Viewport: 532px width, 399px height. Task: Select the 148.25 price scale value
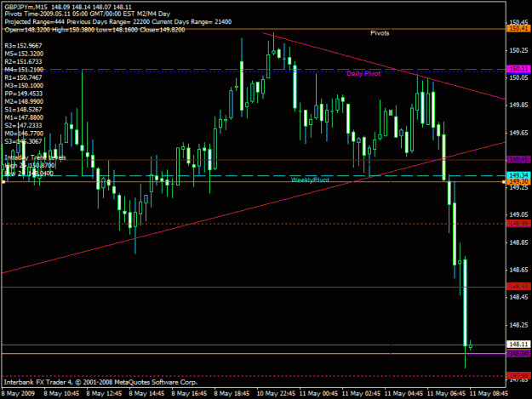pos(518,325)
